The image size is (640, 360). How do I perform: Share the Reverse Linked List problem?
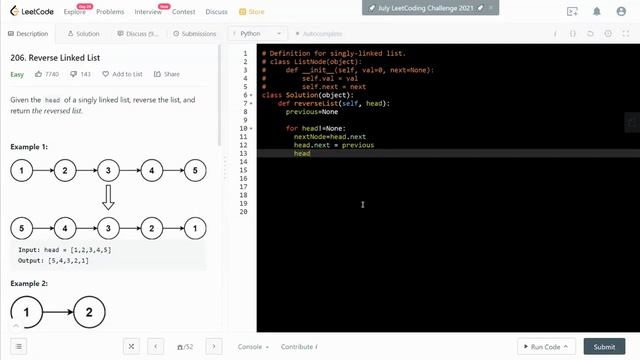tap(167, 74)
